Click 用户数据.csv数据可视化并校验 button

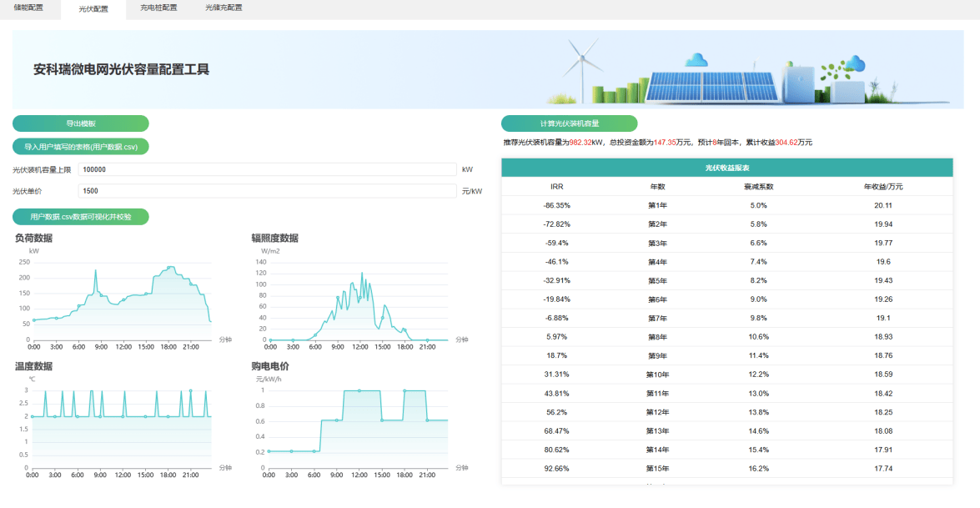pos(81,217)
